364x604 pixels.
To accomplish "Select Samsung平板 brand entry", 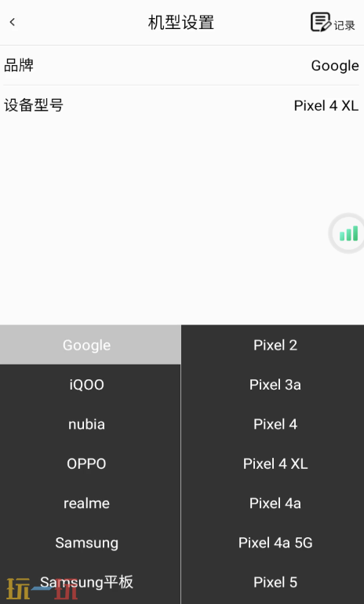I will (86, 582).
